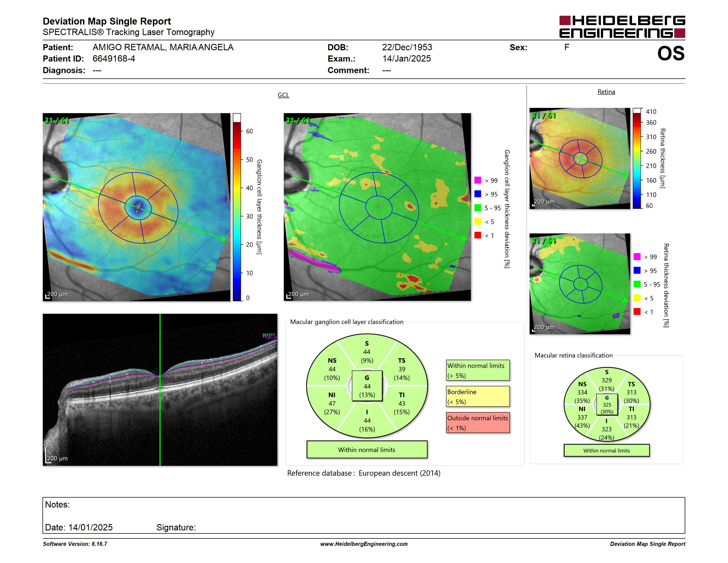Select retina sector NI 337 (43%)
The width and height of the screenshot is (728, 563).
point(582,417)
